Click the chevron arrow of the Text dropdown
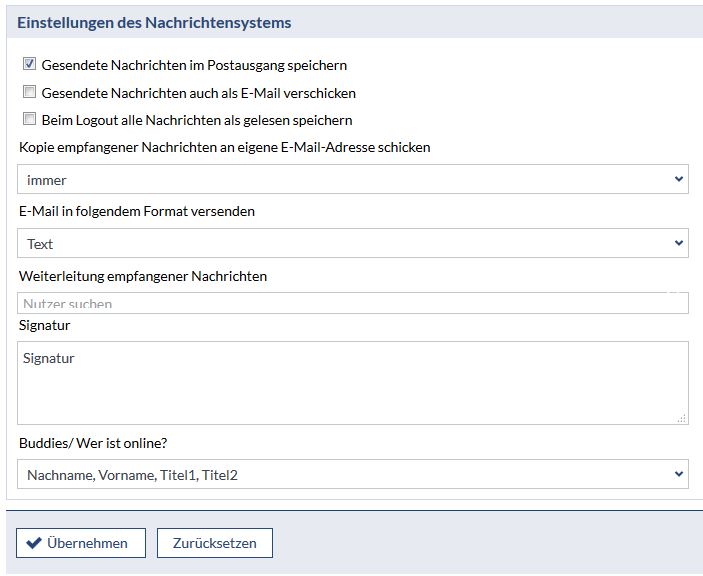The width and height of the screenshot is (703, 576). [679, 243]
